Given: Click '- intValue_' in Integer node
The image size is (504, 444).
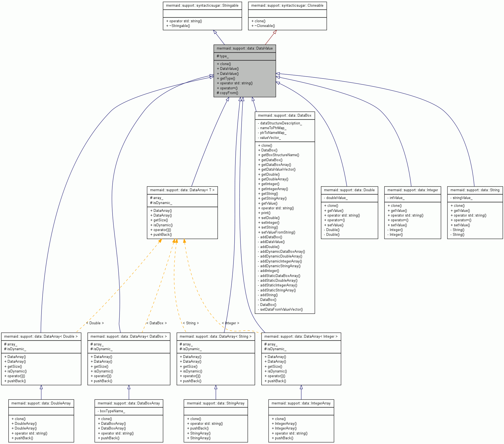Looking at the screenshot, I should coord(396,198).
